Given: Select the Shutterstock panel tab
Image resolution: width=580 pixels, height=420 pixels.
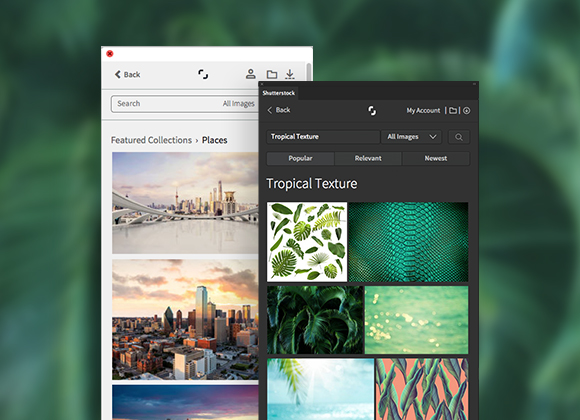Looking at the screenshot, I should coord(279,93).
